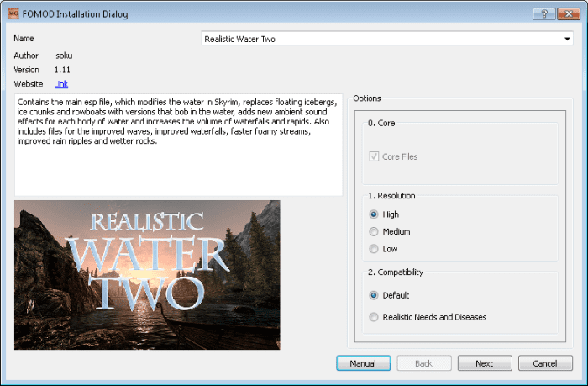Click the mod description text box
Image resolution: width=588 pixels, height=386 pixels.
tap(178, 145)
